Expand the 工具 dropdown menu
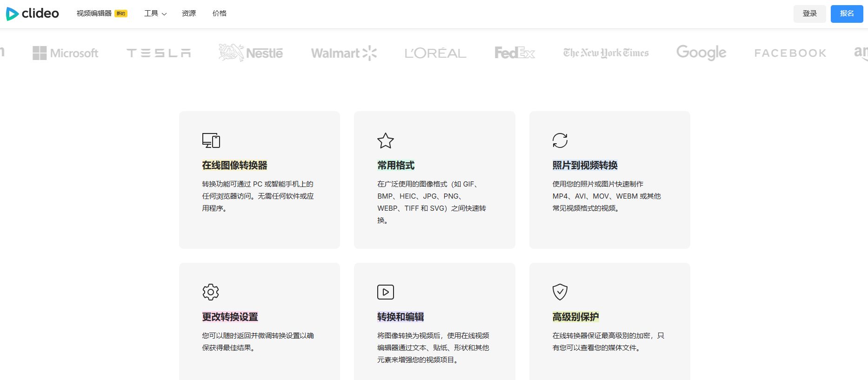 tap(155, 13)
